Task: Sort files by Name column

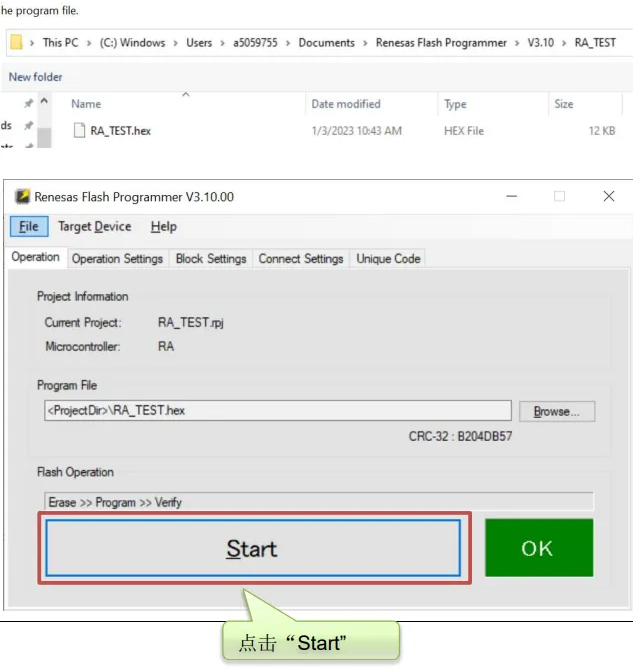Action: (x=86, y=104)
